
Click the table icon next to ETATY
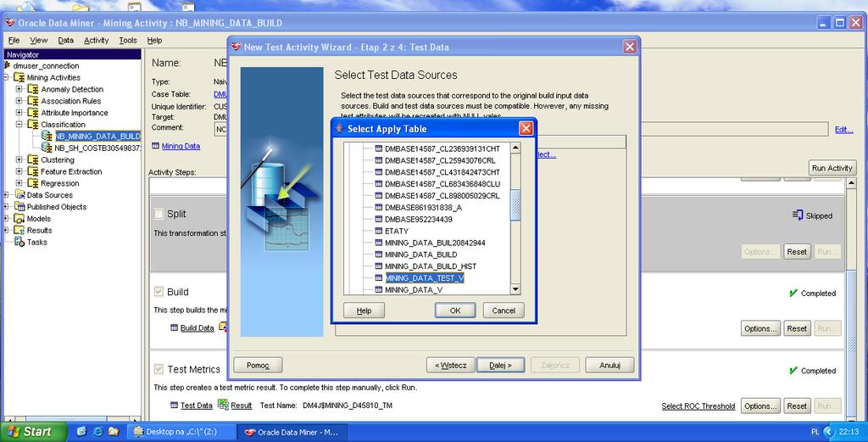point(379,231)
